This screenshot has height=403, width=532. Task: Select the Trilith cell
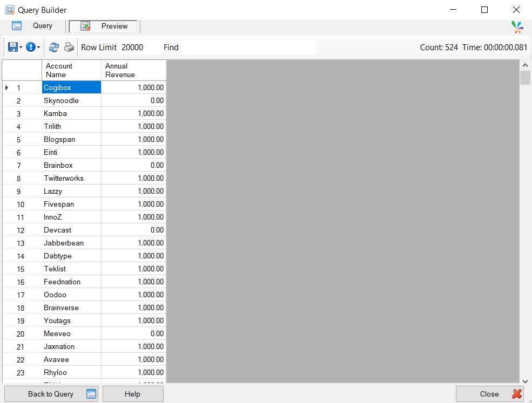(x=72, y=126)
